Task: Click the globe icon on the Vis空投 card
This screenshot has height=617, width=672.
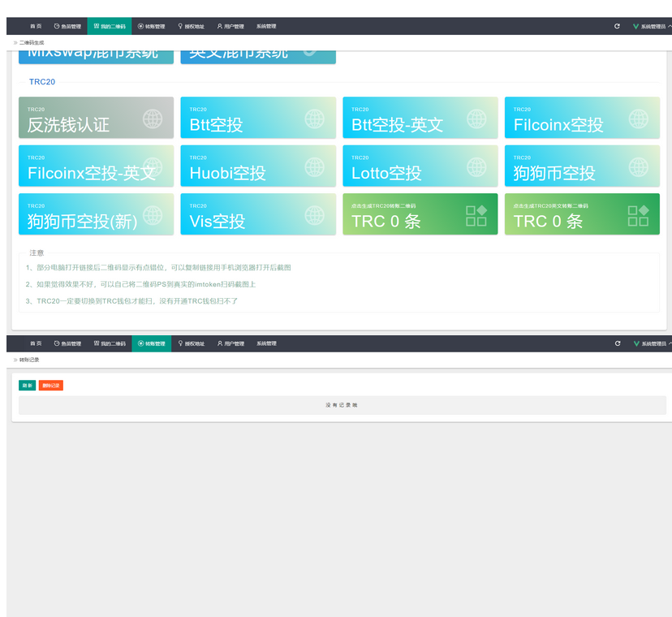Action: 315,215
